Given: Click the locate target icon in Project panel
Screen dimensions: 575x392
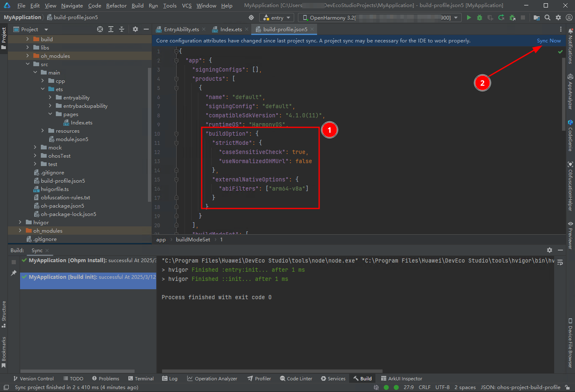Looking at the screenshot, I should coord(100,29).
